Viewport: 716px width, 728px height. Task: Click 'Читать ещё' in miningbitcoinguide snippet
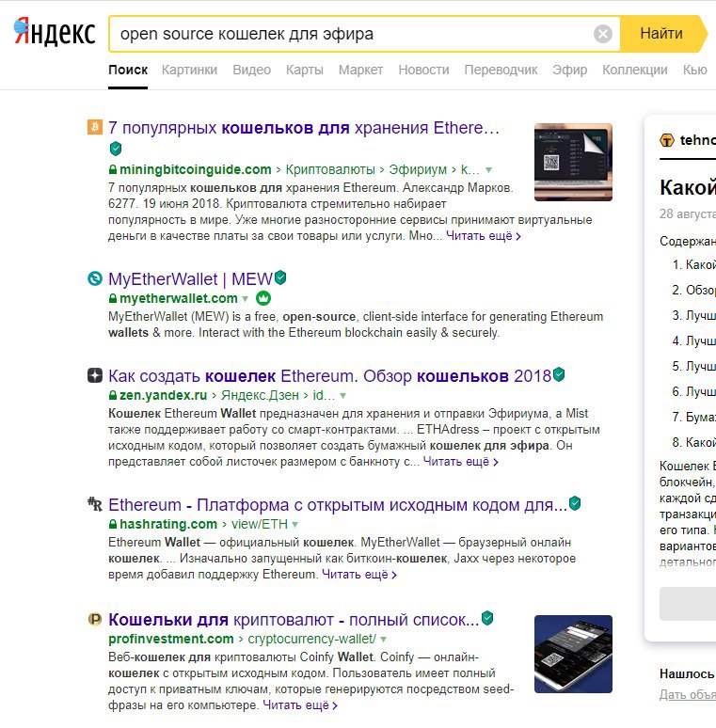[x=484, y=236]
